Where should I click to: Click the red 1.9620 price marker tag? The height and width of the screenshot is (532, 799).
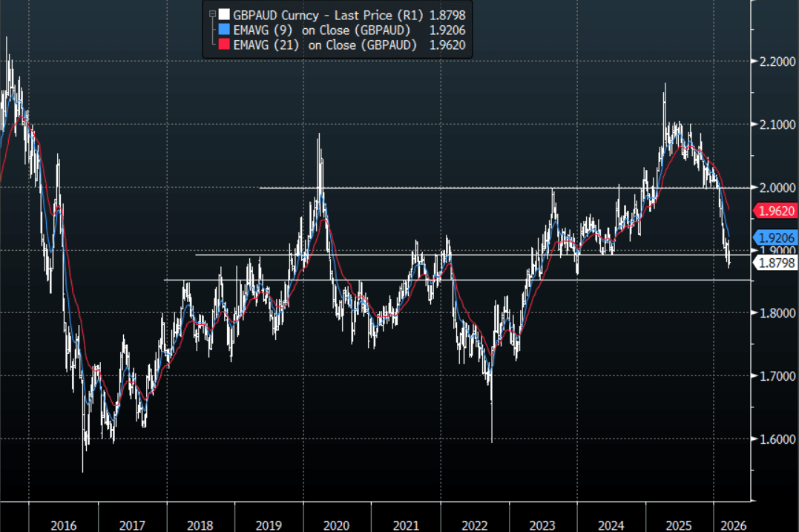tap(774, 211)
